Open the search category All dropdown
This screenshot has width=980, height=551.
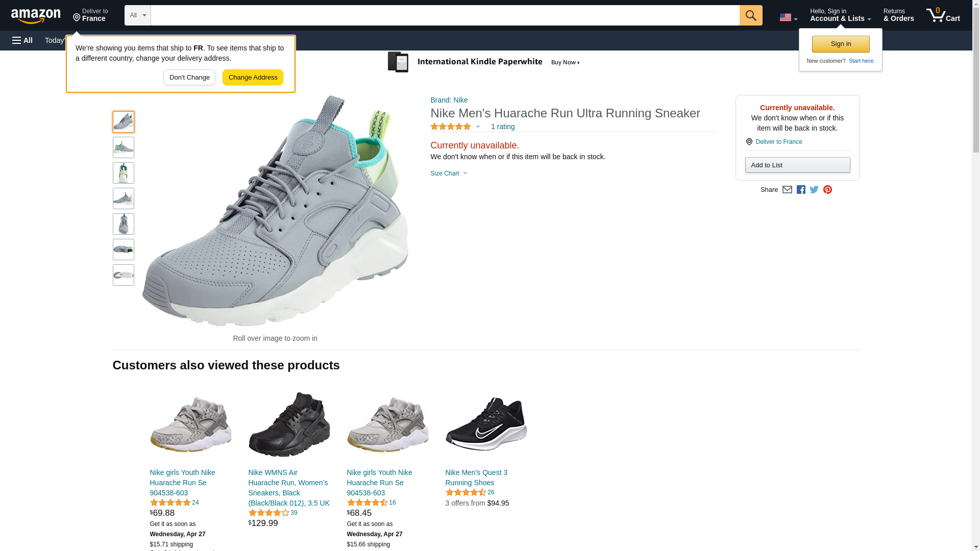click(137, 15)
